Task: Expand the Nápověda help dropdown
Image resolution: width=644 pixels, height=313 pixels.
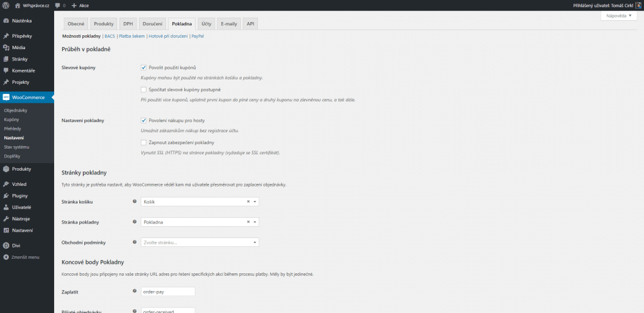Action: 619,16
